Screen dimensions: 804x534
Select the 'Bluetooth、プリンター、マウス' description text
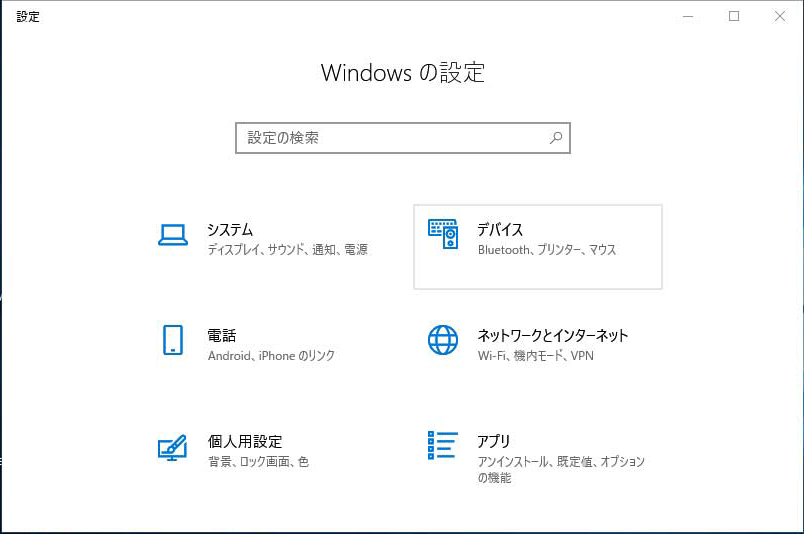(x=547, y=250)
